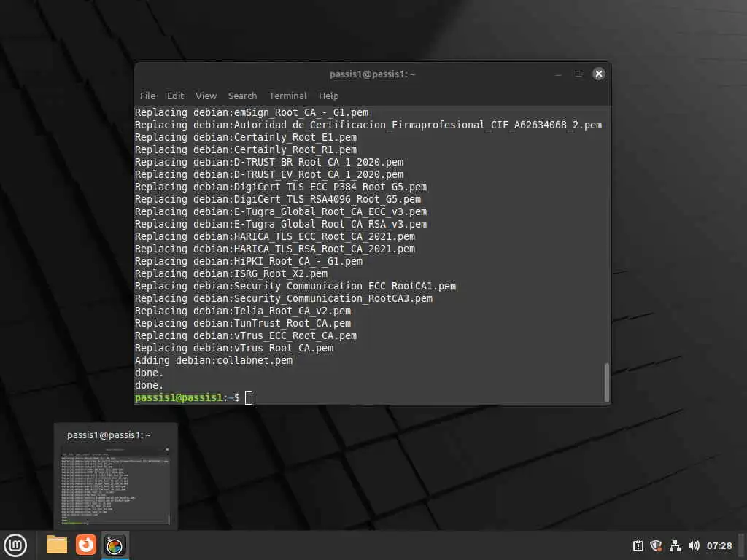Click the line 'Replacing debian:Certainly_Root_R1.pem'
Screen dimensions: 747x560
click(x=245, y=150)
